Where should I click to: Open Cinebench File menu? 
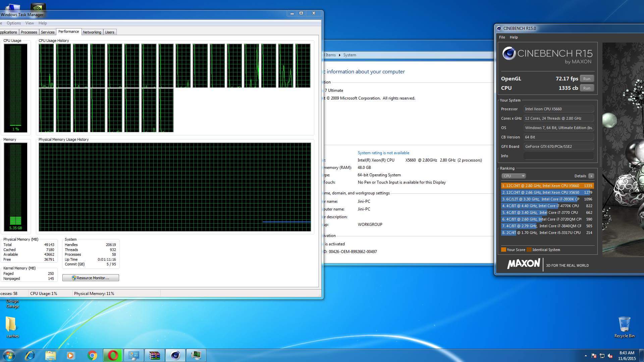coord(502,37)
